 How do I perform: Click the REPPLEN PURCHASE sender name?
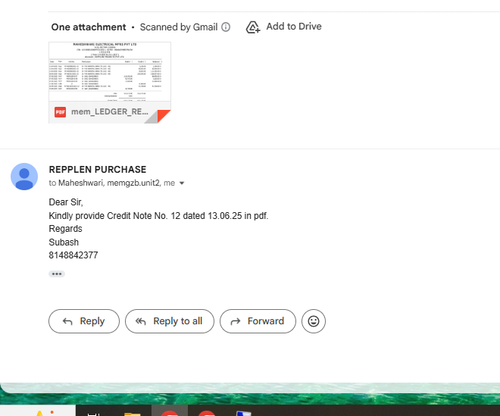click(98, 169)
